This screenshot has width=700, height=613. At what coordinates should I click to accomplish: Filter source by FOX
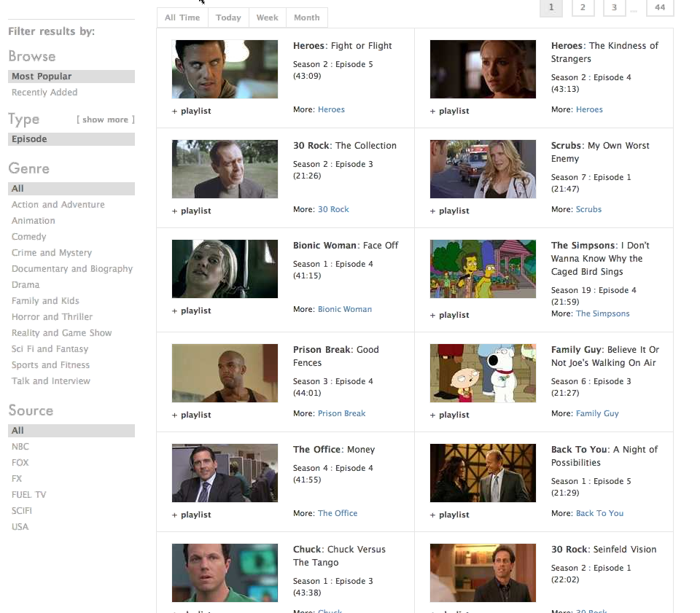click(20, 463)
